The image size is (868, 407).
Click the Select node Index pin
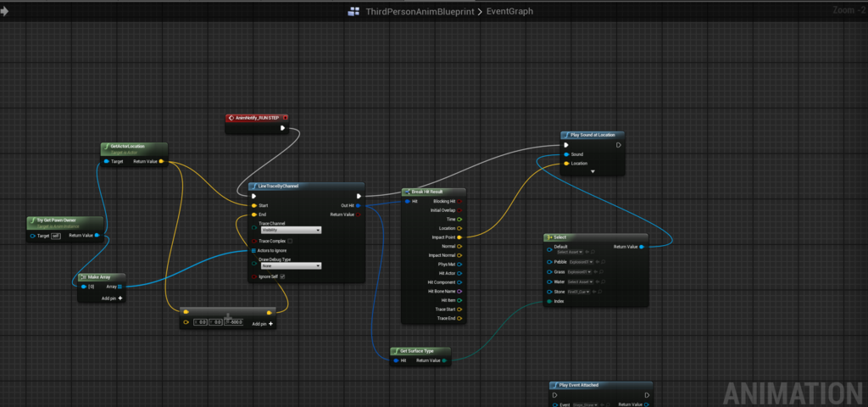point(549,301)
